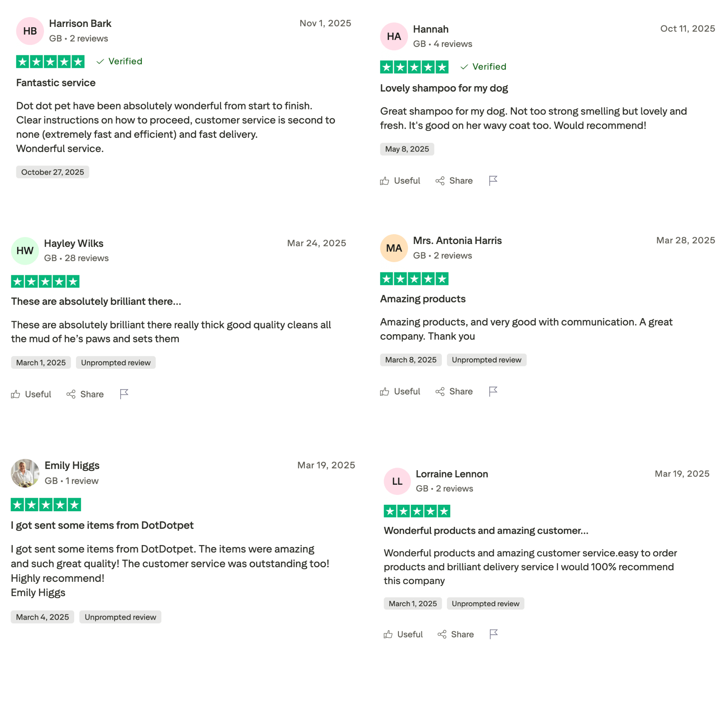Screen dimensions: 728x728
Task: Open Hannah's reviewer profile by her name
Action: [431, 29]
